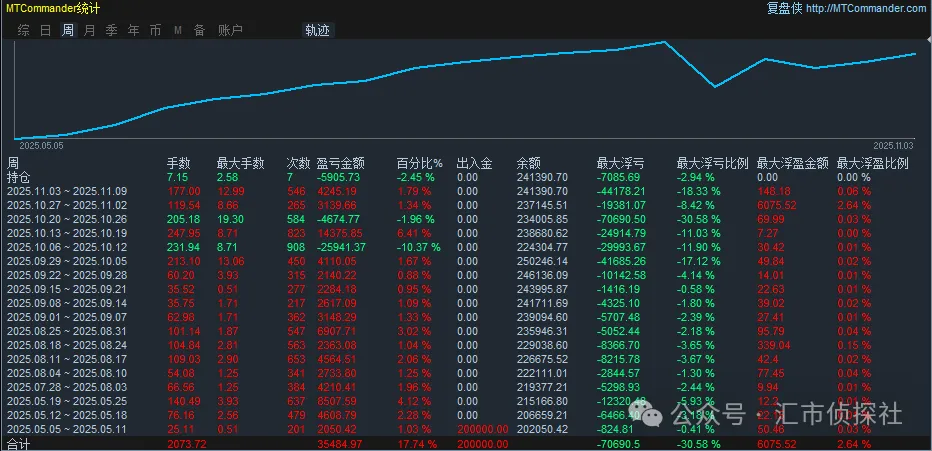
Task: Select the 持仓 positions row
Action: pos(20,177)
